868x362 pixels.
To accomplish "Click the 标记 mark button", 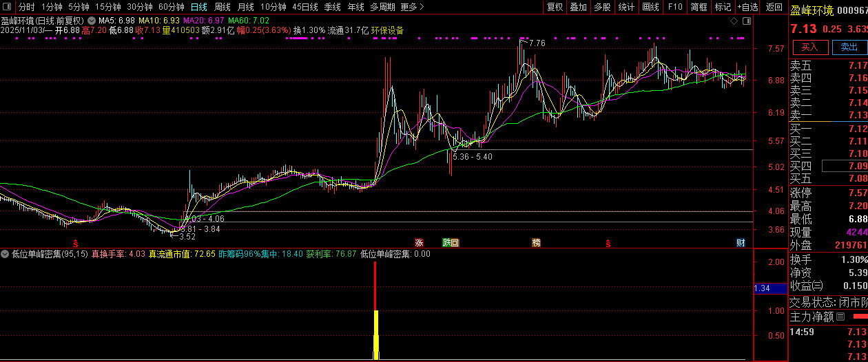I will (723, 7).
